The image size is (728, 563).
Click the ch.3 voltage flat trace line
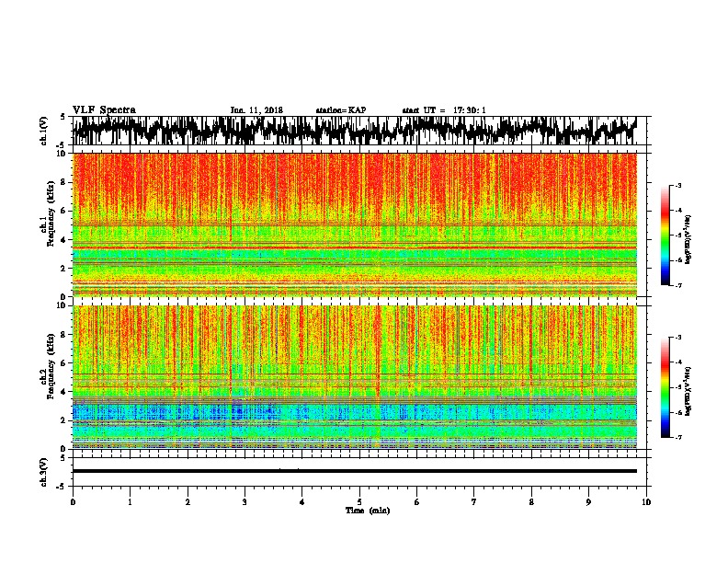(x=355, y=471)
